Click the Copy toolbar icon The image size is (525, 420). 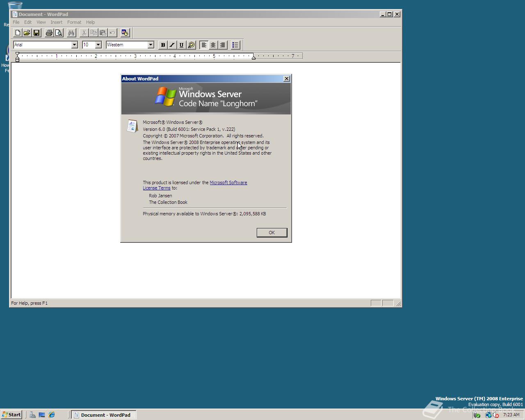click(94, 33)
